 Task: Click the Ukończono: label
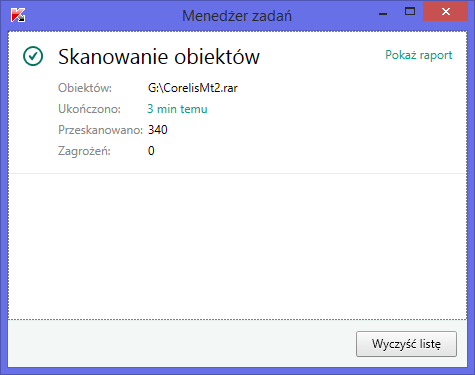(x=89, y=109)
